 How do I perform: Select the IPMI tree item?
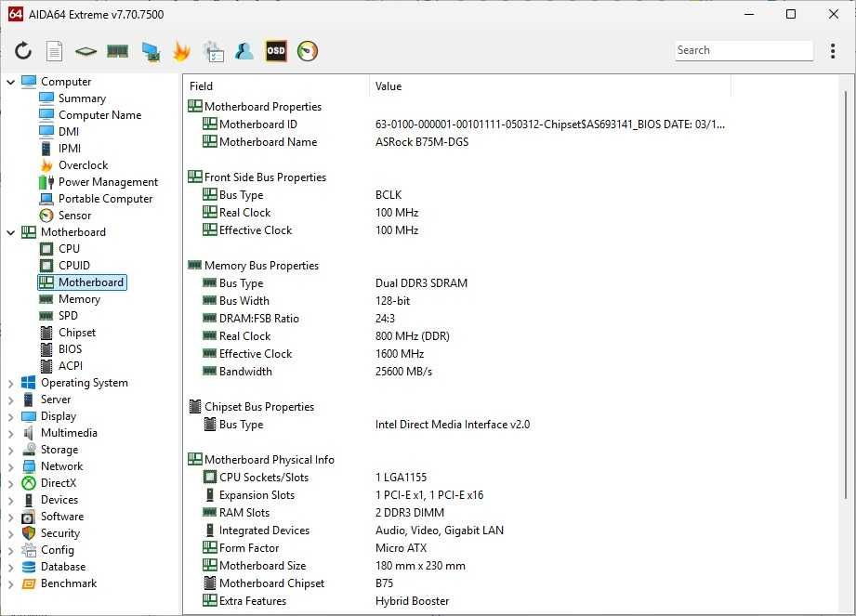click(x=70, y=149)
